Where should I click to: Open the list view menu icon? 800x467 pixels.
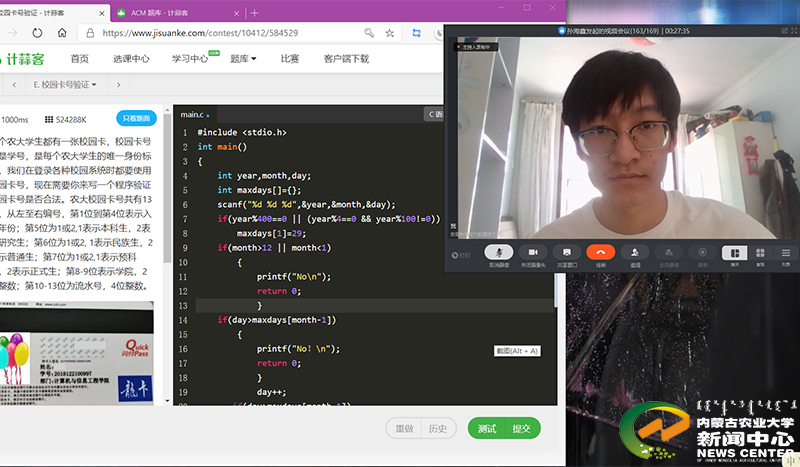(x=786, y=253)
